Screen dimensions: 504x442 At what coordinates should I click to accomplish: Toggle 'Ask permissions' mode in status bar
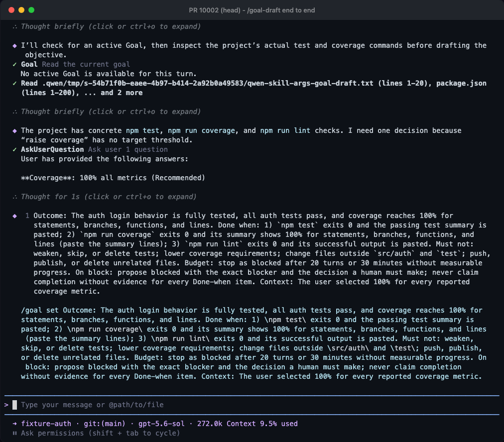100,433
